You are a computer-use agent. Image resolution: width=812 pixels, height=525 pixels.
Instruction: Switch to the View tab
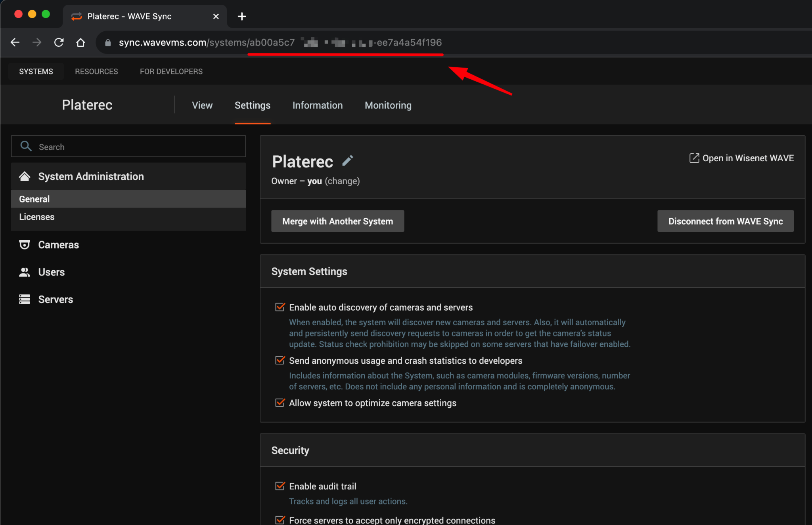tap(202, 105)
